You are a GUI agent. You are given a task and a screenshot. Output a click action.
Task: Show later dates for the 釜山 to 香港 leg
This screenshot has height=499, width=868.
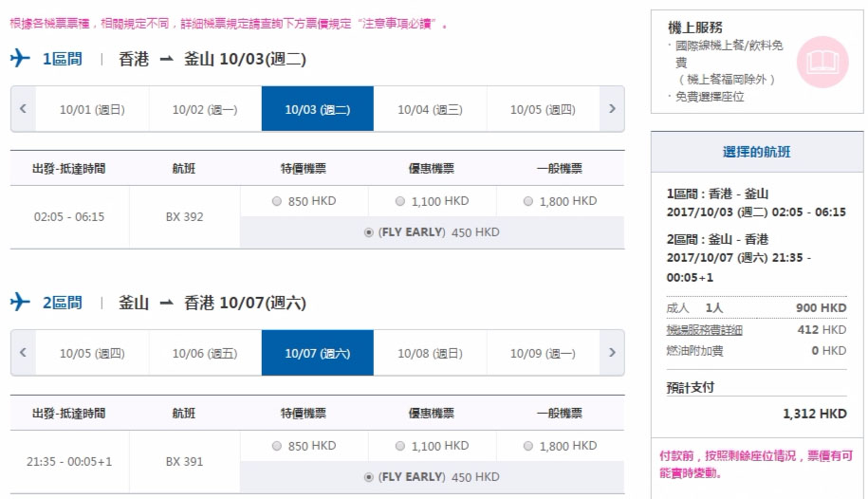[612, 352]
